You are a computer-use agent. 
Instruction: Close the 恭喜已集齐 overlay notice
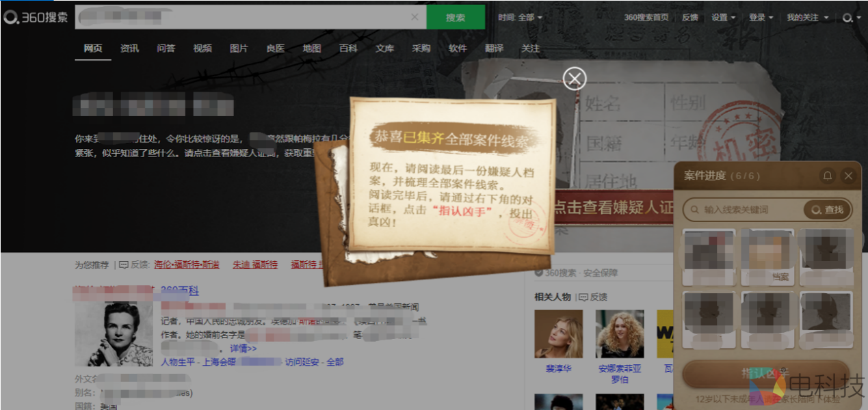[x=573, y=78]
